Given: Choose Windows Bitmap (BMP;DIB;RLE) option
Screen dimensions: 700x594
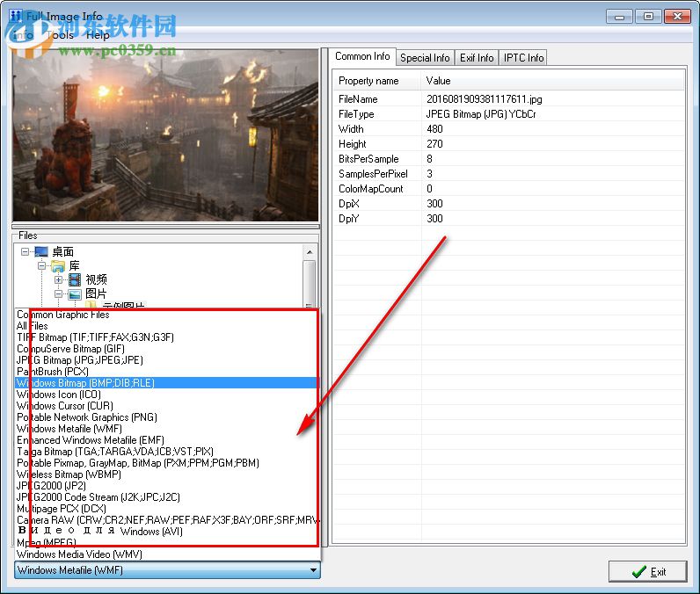Looking at the screenshot, I should tap(167, 383).
